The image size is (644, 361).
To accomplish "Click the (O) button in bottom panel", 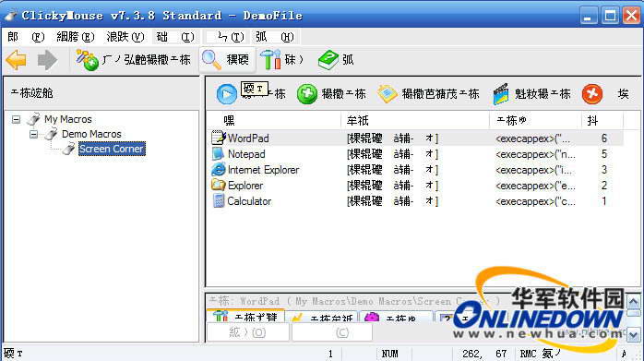I will [x=247, y=331].
